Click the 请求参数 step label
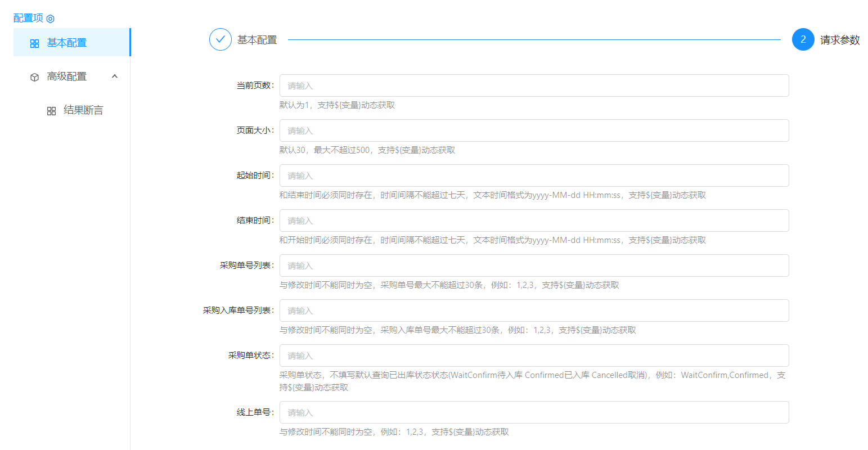 pos(839,40)
